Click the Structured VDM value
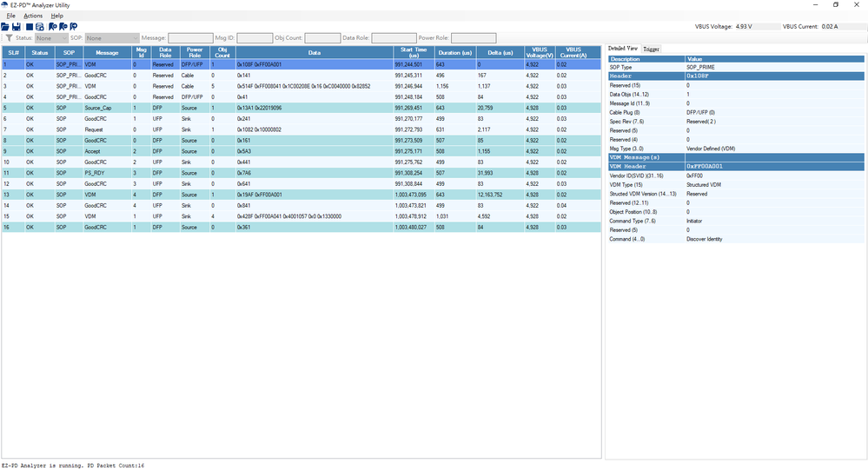This screenshot has height=470, width=868. (703, 185)
